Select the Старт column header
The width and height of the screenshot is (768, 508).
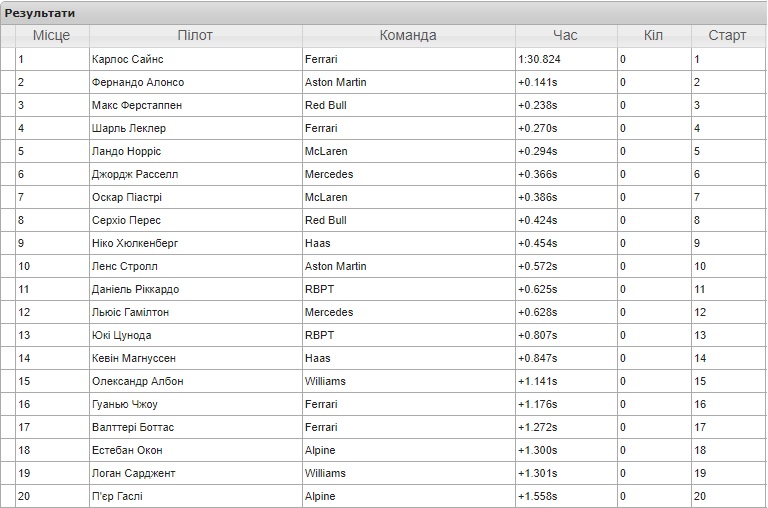coord(728,36)
